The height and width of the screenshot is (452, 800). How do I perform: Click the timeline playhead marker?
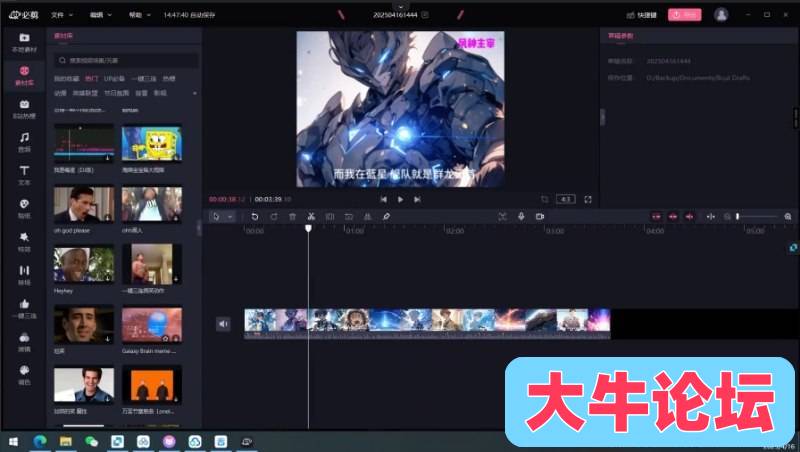point(308,229)
